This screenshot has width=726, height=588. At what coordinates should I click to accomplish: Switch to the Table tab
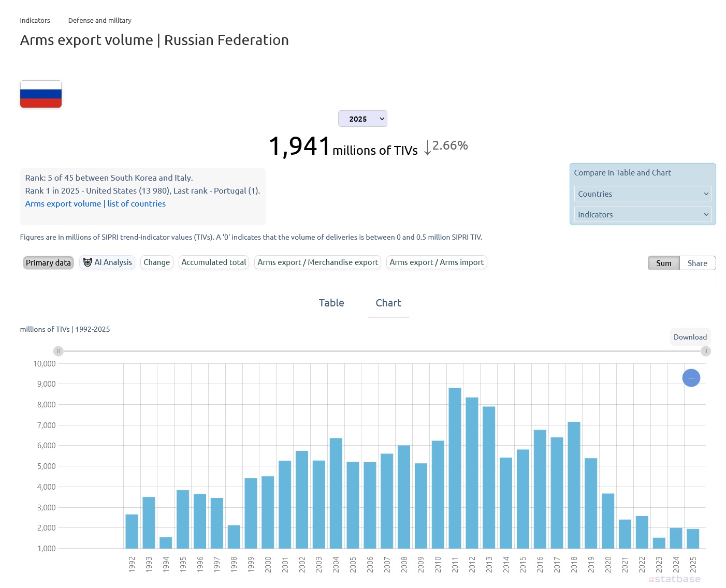click(331, 303)
